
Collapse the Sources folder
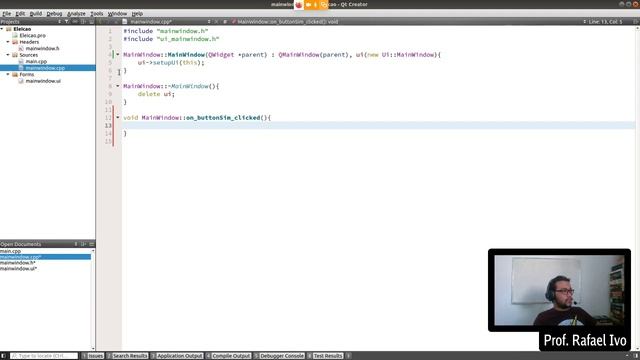click(8, 55)
